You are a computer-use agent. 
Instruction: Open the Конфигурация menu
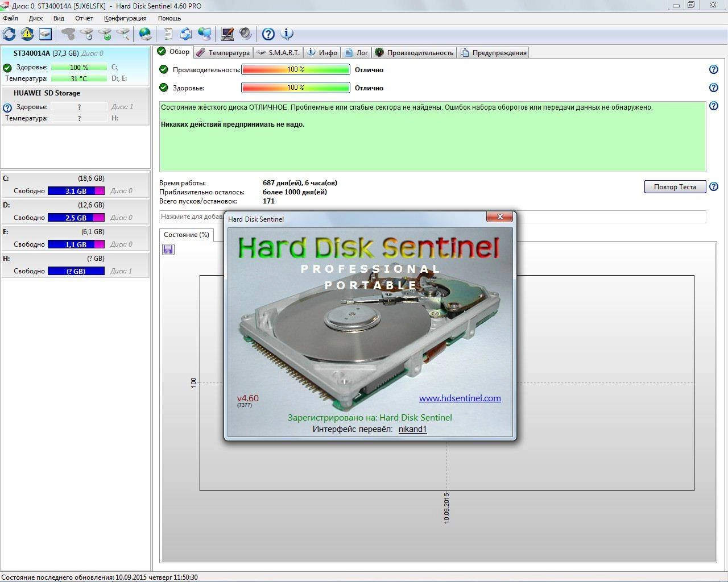click(x=125, y=18)
